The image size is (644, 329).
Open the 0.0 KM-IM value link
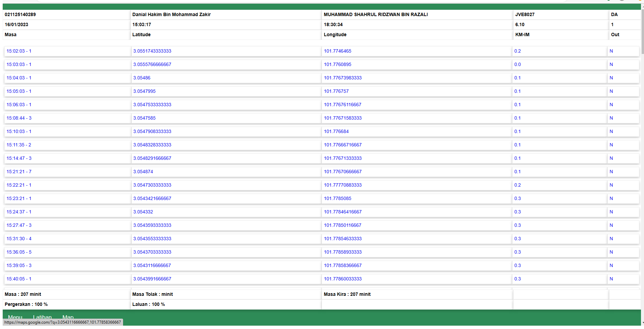(517, 64)
